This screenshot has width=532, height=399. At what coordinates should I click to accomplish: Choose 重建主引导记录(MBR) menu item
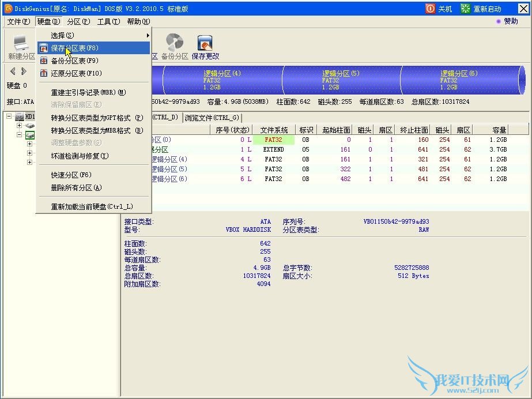[93, 92]
